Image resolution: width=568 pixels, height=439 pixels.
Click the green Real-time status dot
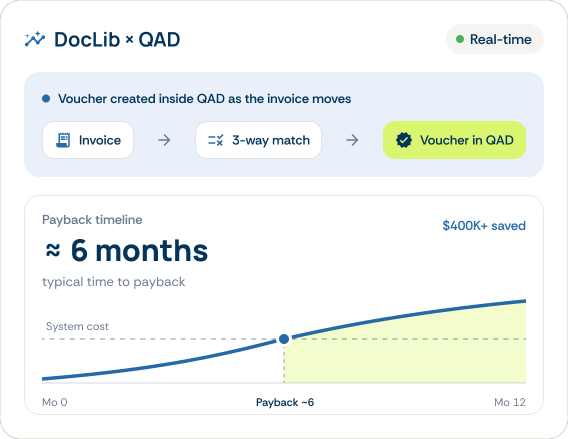460,39
